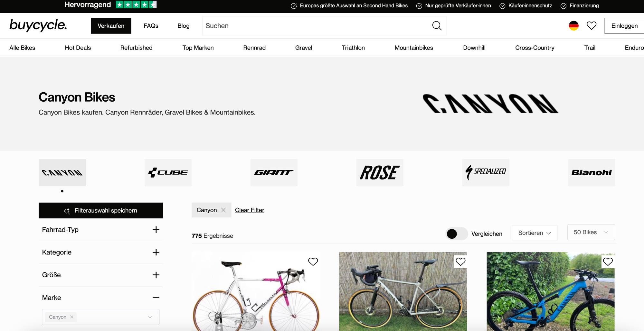The height and width of the screenshot is (331, 644).
Task: Open the 50 Bikes per page dropdown
Action: (x=591, y=232)
